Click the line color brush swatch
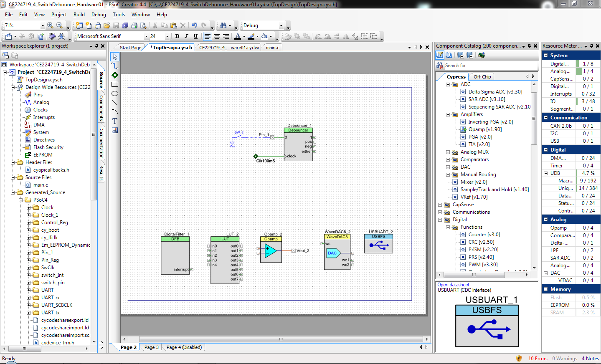This screenshot has height=364, width=601. (251, 36)
